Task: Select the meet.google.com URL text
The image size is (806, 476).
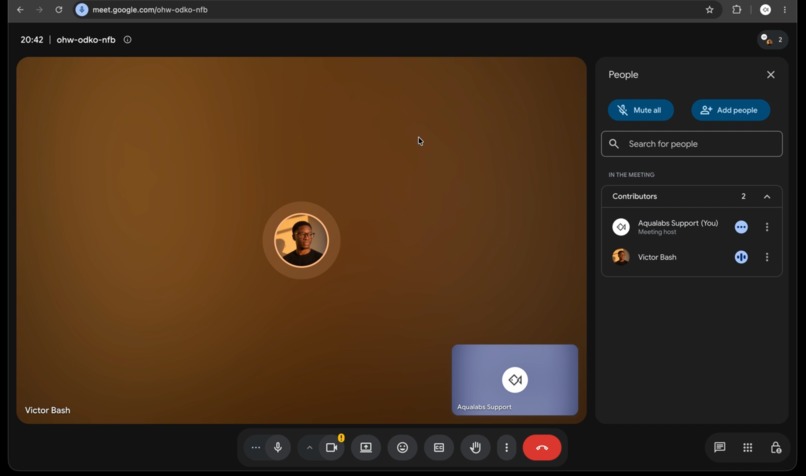Action: pyautogui.click(x=150, y=10)
